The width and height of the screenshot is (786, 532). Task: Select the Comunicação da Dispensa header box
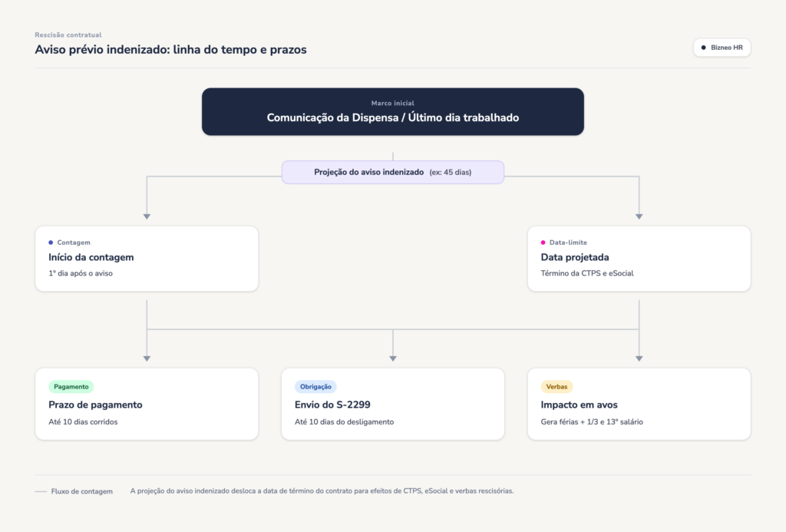coord(392,112)
